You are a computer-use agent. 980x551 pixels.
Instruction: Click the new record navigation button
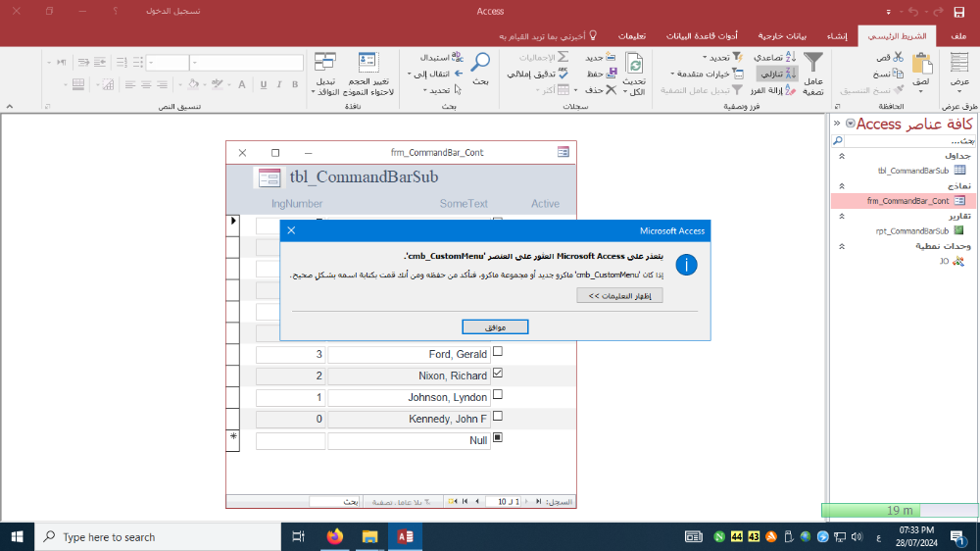[452, 502]
